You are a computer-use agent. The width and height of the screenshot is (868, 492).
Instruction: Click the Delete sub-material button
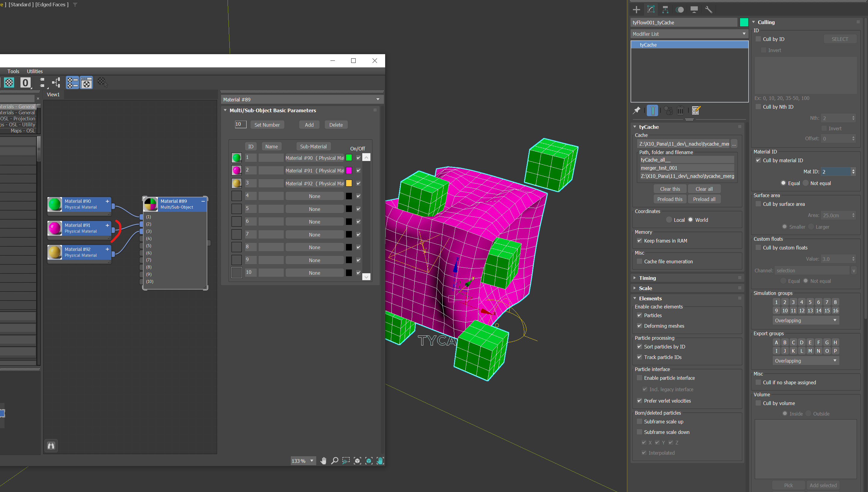point(336,125)
